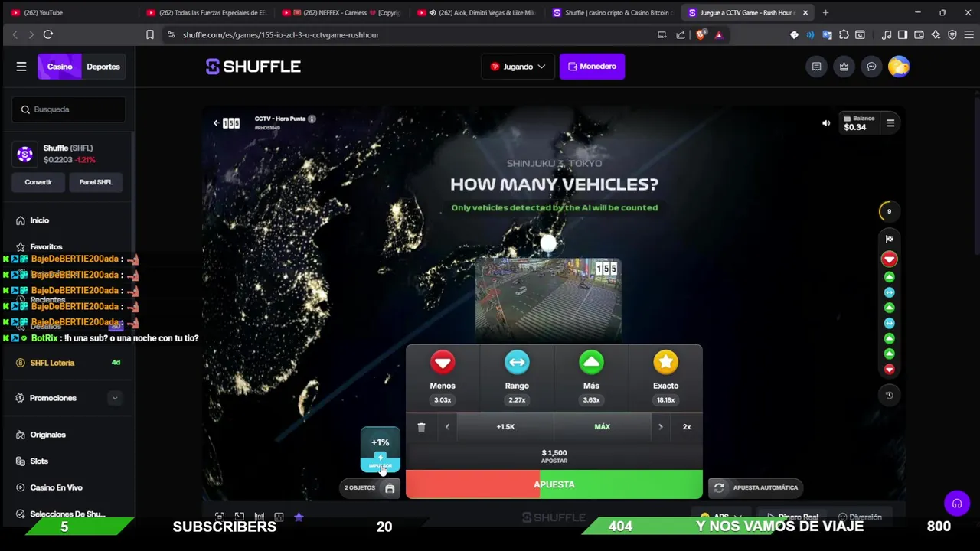Open the game hamburger menu

(890, 122)
